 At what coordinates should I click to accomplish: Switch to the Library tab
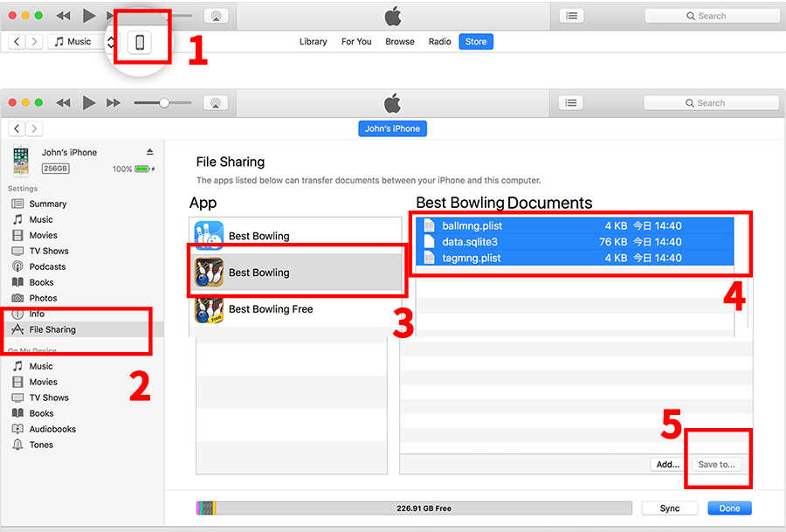point(313,42)
